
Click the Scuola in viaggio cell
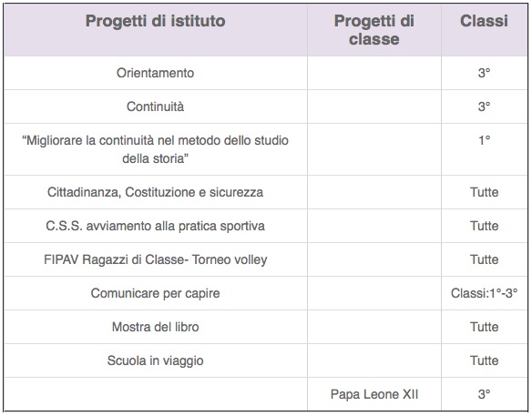click(x=156, y=360)
